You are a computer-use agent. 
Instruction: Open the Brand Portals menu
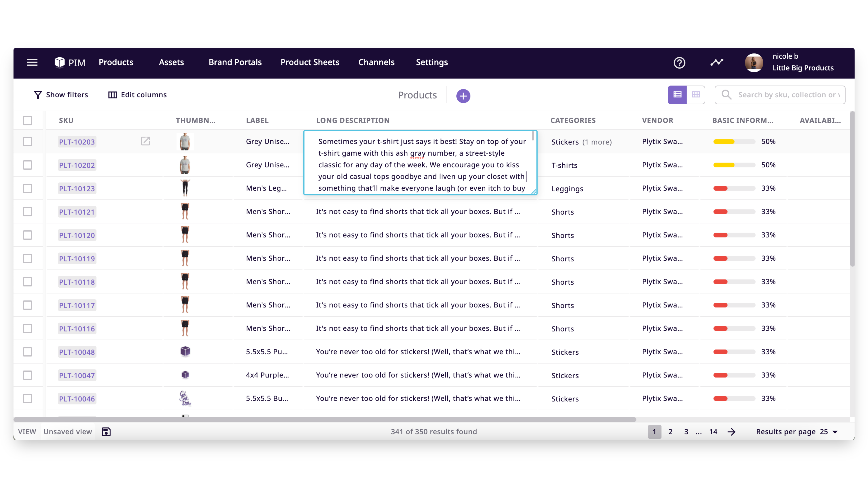[x=235, y=62]
